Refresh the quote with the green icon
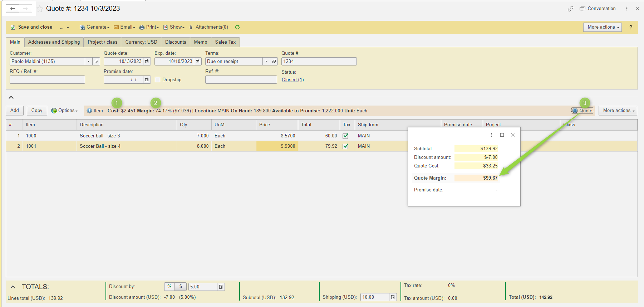644x307 pixels. click(237, 27)
